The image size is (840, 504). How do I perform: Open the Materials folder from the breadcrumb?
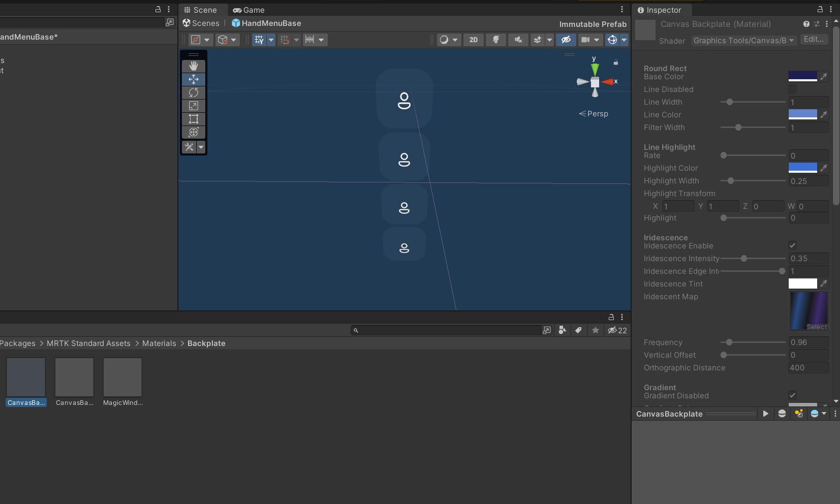159,343
